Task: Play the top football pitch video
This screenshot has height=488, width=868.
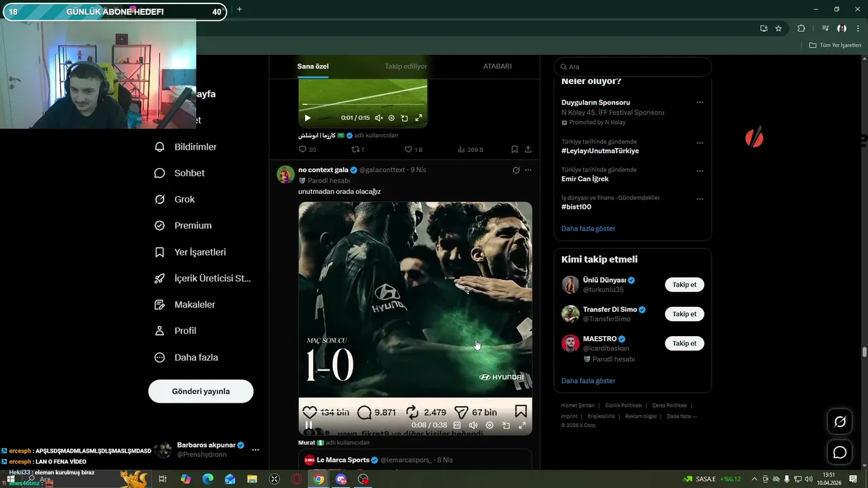Action: tap(307, 118)
